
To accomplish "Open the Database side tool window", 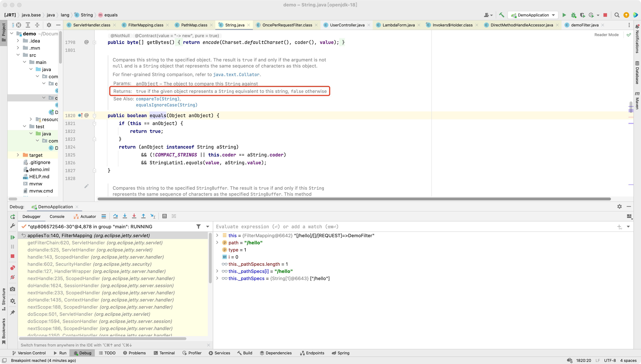I will pyautogui.click(x=637, y=73).
